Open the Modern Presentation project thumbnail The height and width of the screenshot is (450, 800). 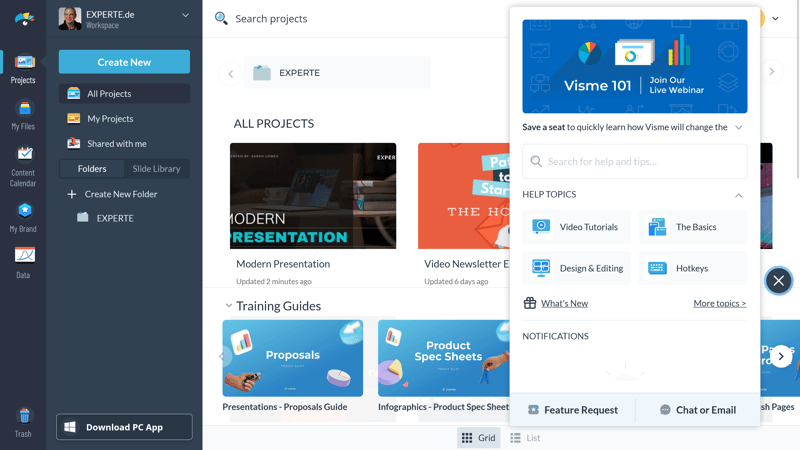(313, 196)
